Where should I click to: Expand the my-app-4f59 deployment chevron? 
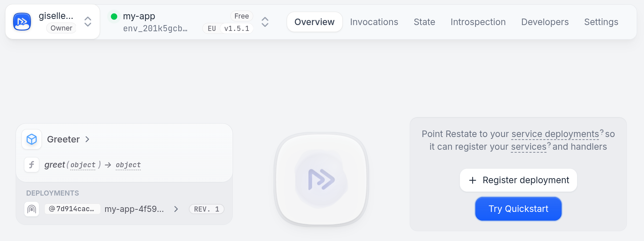click(176, 209)
